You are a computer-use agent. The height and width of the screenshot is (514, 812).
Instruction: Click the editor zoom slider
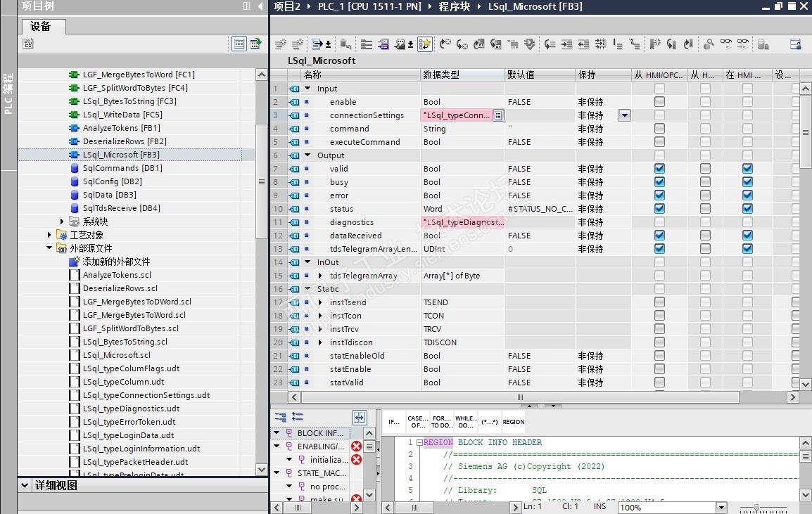756,508
